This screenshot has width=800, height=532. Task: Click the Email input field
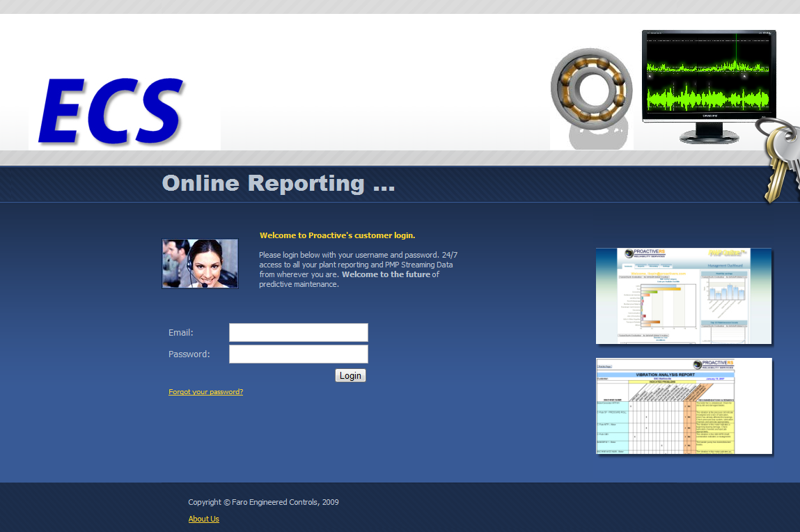click(299, 333)
